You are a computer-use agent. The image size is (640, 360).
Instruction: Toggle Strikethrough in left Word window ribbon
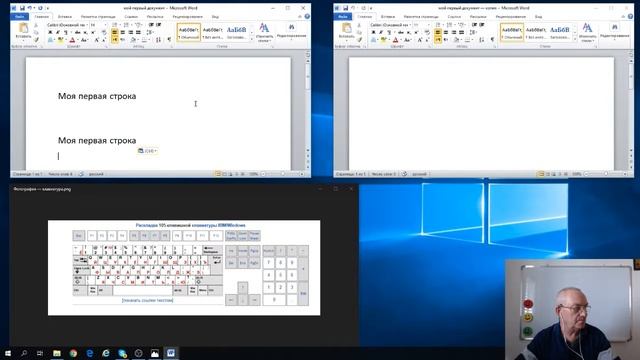[78, 32]
